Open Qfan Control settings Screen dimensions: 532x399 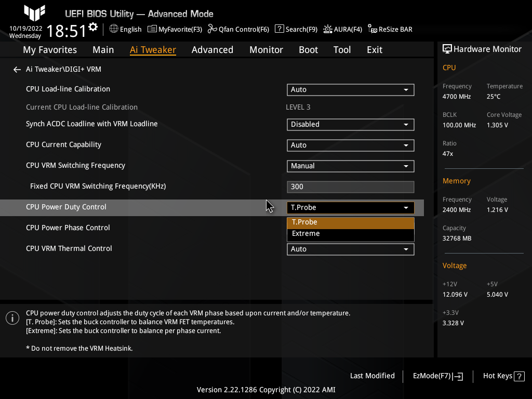[x=238, y=29]
